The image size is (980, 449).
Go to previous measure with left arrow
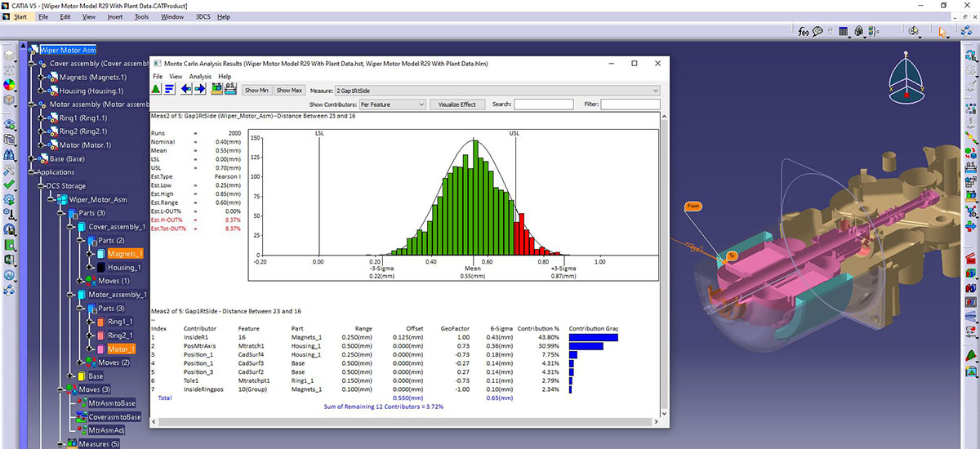(187, 89)
